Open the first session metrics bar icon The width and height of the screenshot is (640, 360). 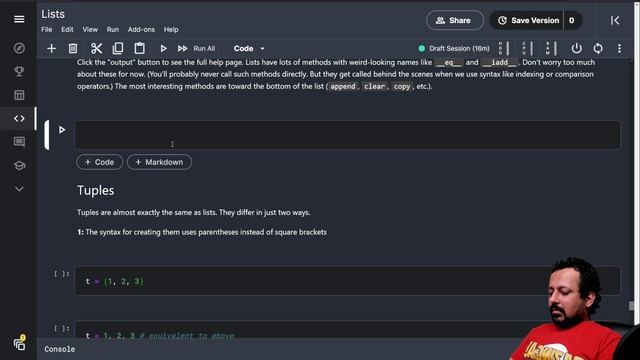point(504,49)
